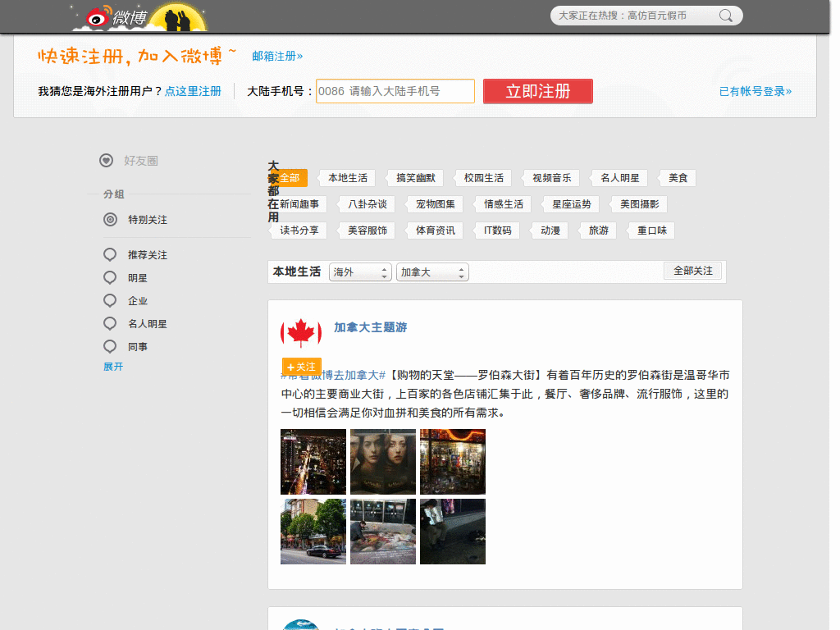Select the 星座运势 category tag
Viewport: 840px width, 630px height.
[572, 204]
